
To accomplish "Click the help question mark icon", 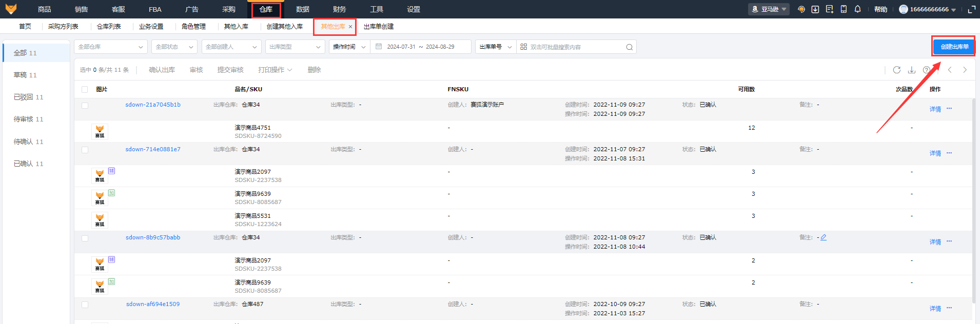I will coord(926,70).
